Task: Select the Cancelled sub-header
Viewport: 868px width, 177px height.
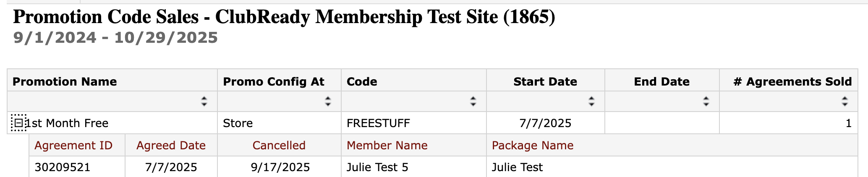Action: pyautogui.click(x=279, y=146)
